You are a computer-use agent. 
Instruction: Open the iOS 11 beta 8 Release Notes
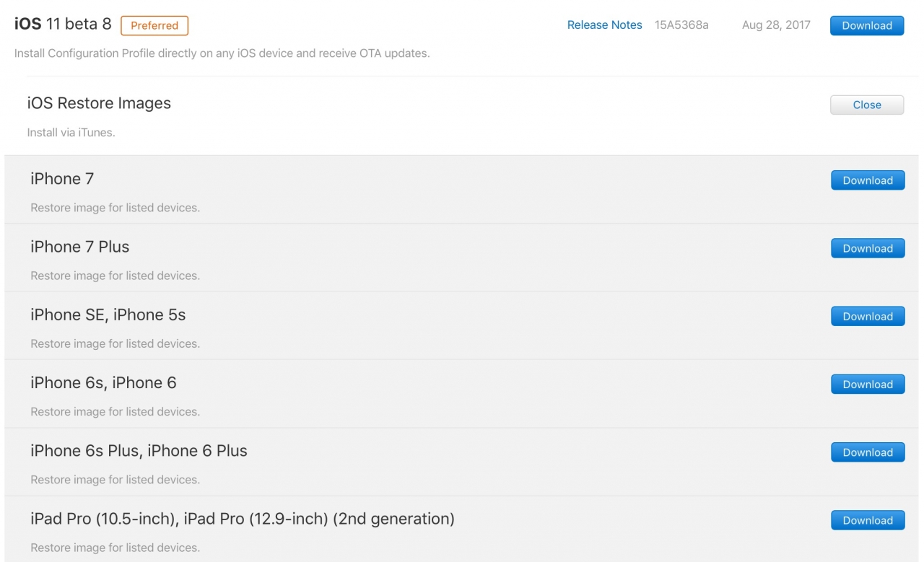point(604,25)
